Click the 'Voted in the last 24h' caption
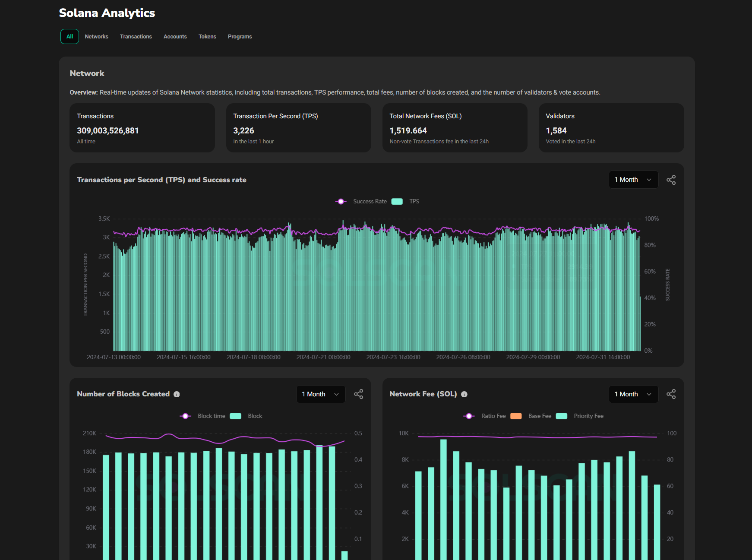 571,142
